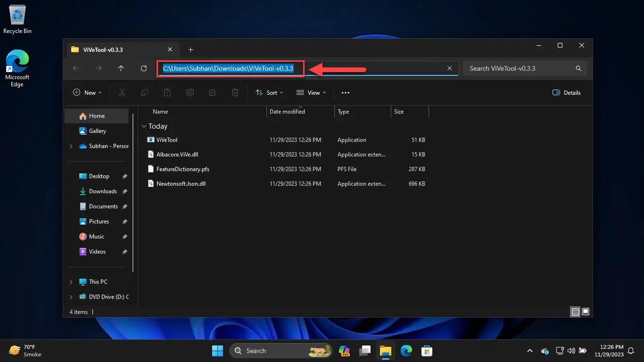The width and height of the screenshot is (644, 362).
Task: Expand the DVD Drive (D:) node
Action: point(71,297)
